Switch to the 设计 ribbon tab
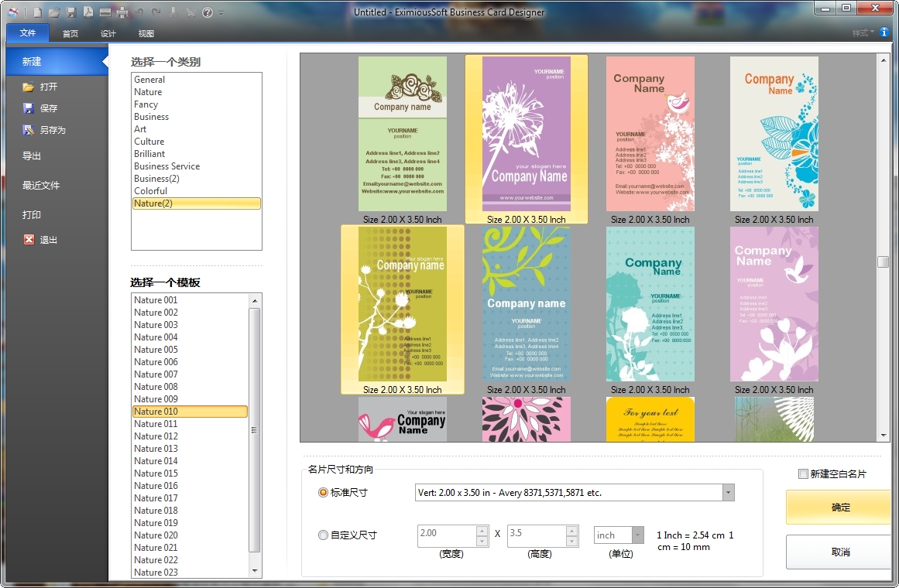 click(x=108, y=33)
